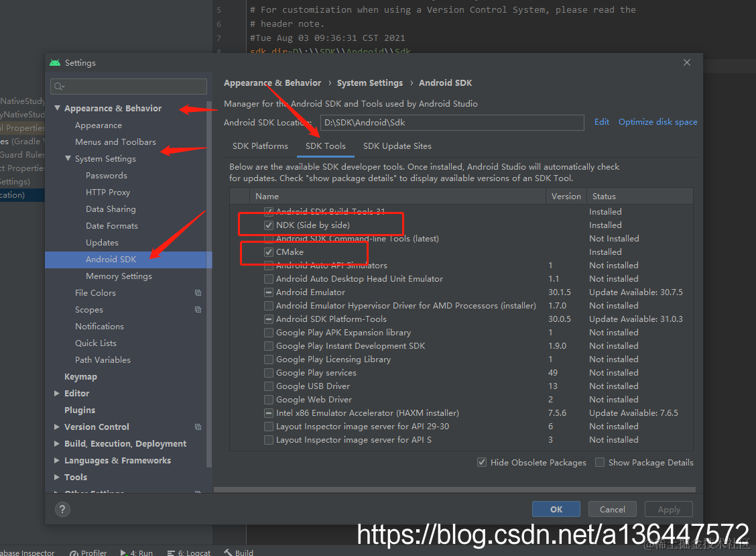Click the help question mark icon
The image size is (756, 556).
pyautogui.click(x=62, y=509)
